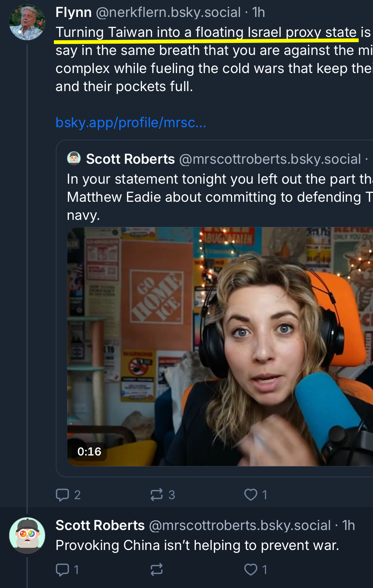The image size is (373, 588).
Task: Open Flynn's profile avatar
Action: [x=27, y=23]
